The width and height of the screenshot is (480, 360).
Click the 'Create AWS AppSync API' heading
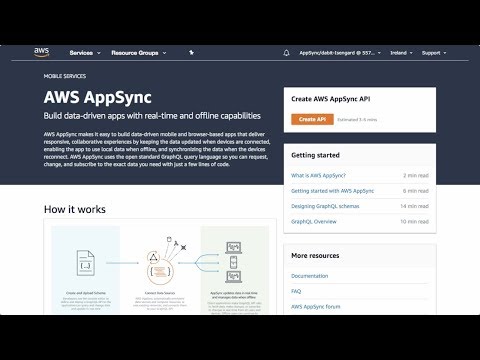(330, 99)
